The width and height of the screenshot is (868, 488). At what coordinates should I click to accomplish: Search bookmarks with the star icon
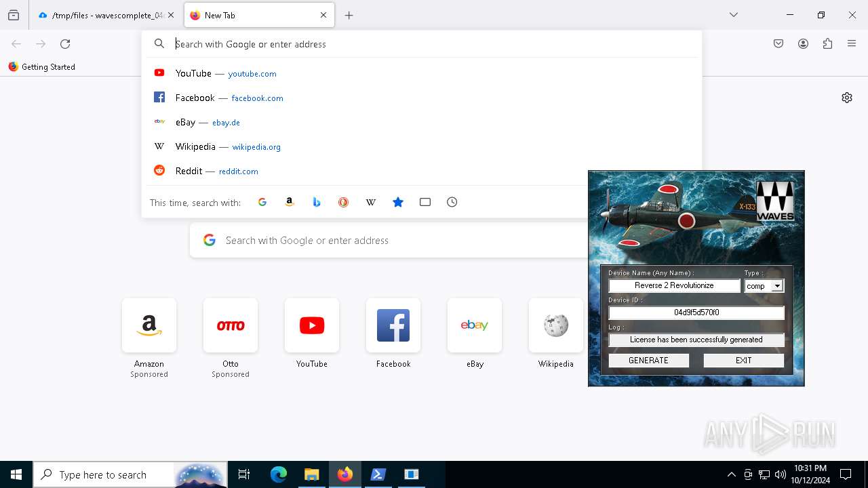(398, 202)
